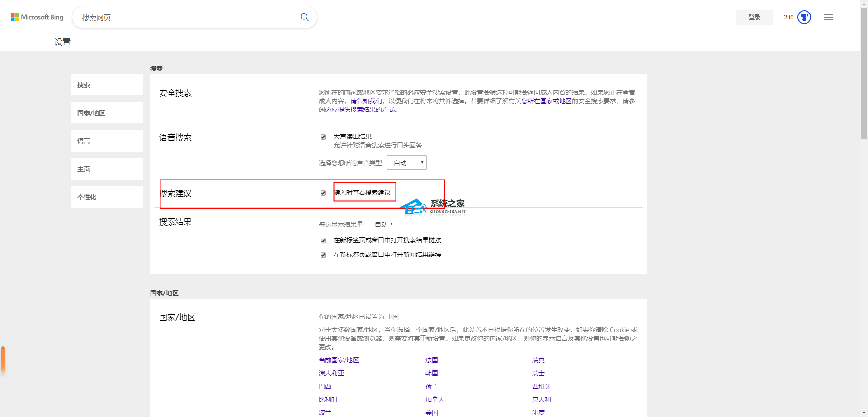Image resolution: width=868 pixels, height=417 pixels.
Task: Choose 法国 country link
Action: (x=431, y=360)
